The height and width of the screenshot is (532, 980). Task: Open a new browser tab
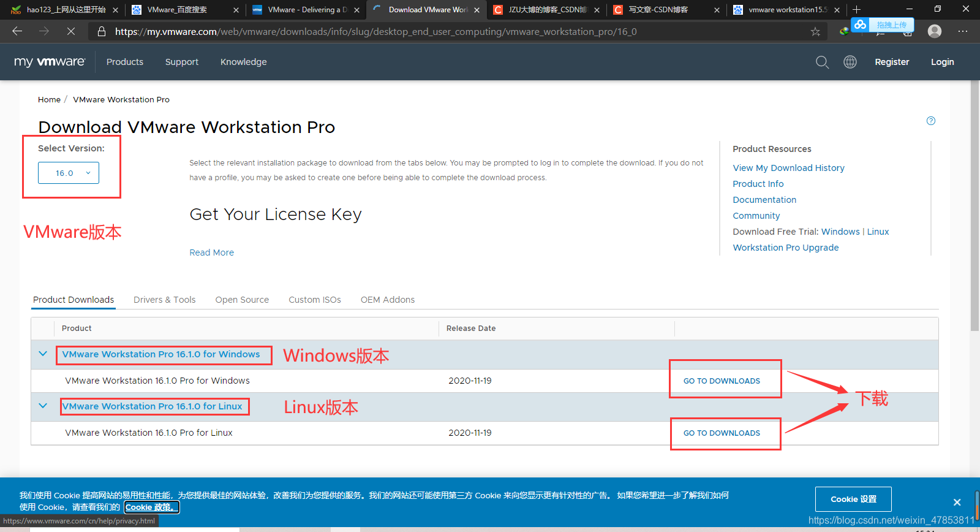pos(857,10)
